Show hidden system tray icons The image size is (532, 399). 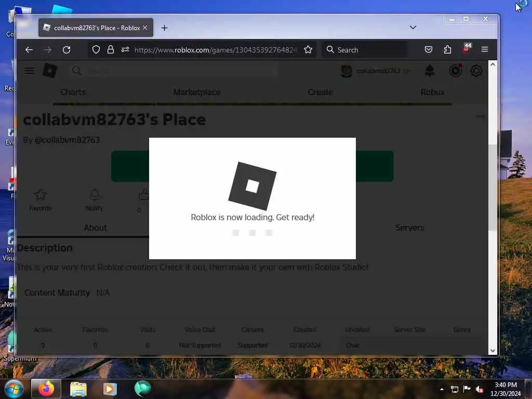tap(442, 389)
